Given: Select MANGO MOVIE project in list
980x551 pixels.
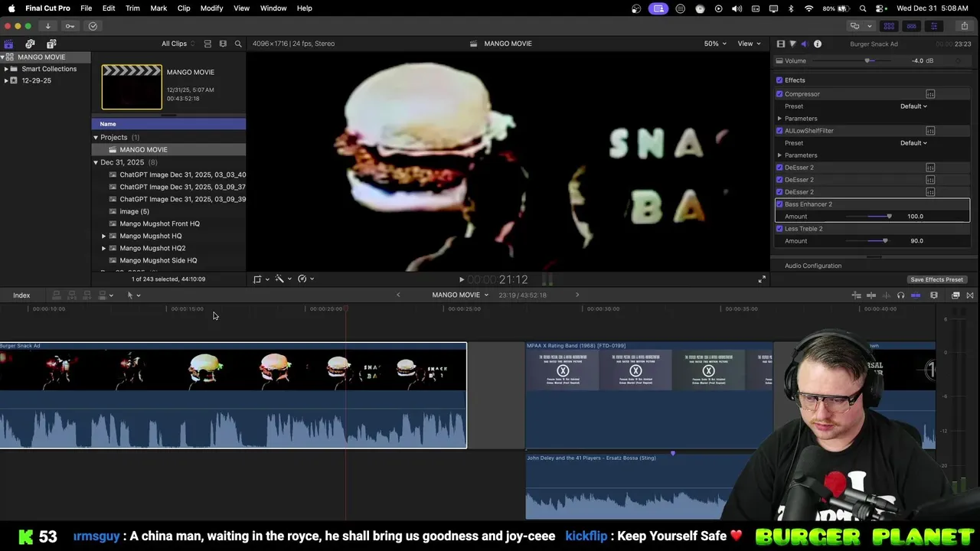Looking at the screenshot, I should tap(168, 150).
